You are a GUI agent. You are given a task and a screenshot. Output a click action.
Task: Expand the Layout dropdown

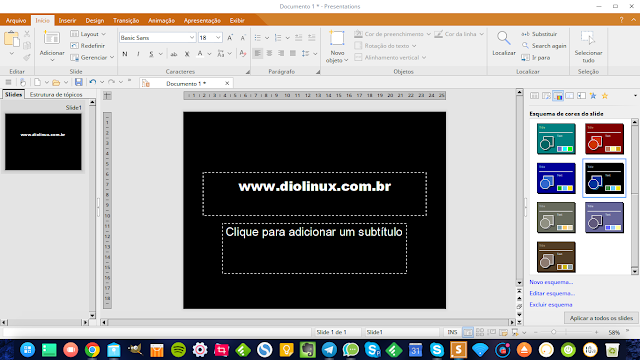[x=104, y=34]
